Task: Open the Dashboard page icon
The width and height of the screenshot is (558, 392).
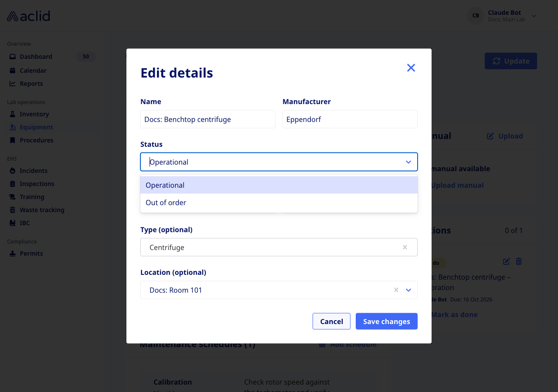Action: click(13, 57)
